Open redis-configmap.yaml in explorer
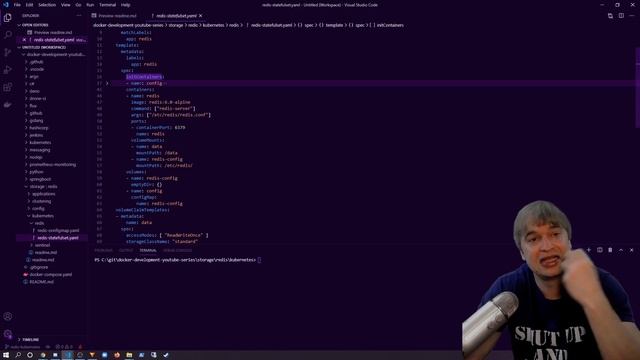The image size is (640, 360). (x=58, y=231)
